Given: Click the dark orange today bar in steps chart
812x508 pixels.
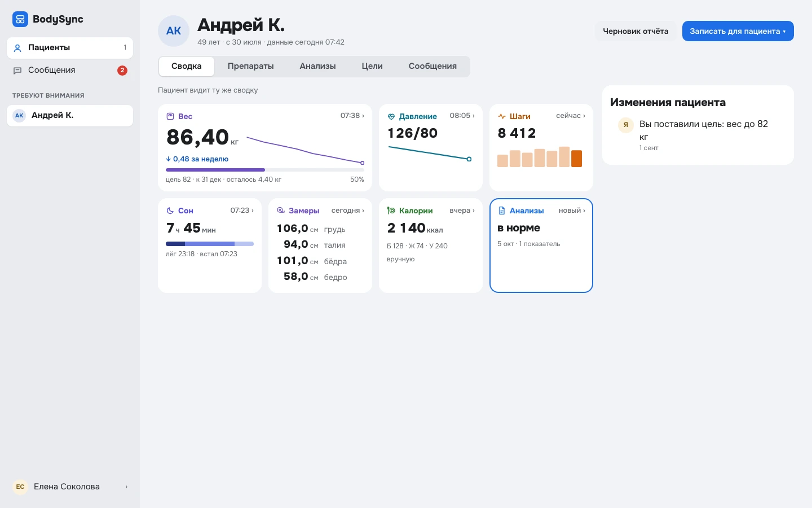Looking at the screenshot, I should click(x=576, y=159).
